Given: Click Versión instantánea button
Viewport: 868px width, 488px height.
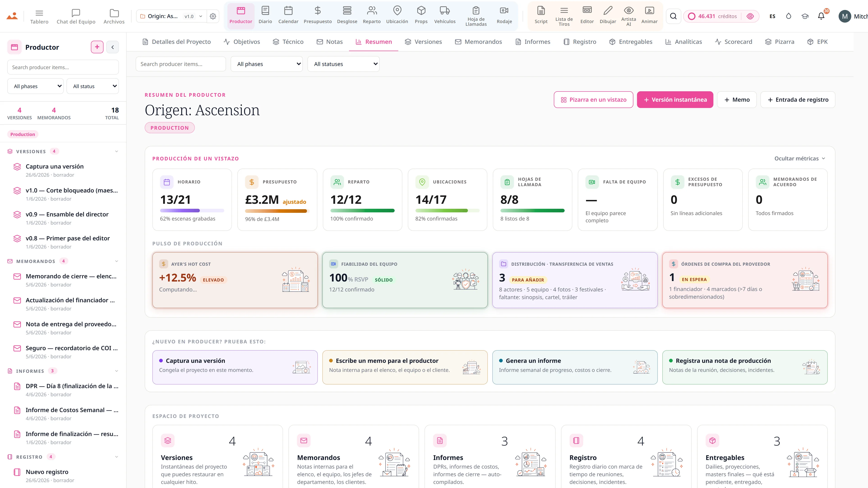Looking at the screenshot, I should [675, 100].
